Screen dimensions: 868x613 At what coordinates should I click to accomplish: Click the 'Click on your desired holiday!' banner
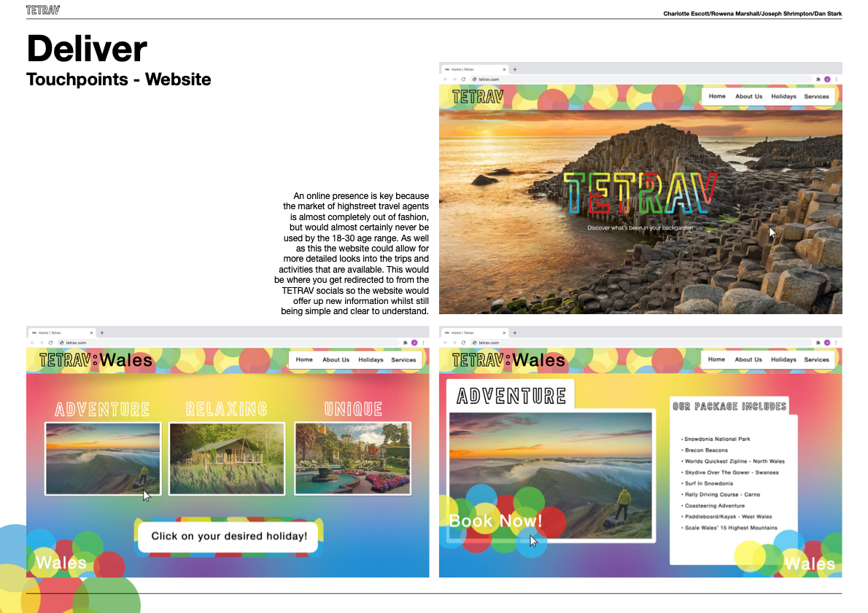(x=228, y=536)
